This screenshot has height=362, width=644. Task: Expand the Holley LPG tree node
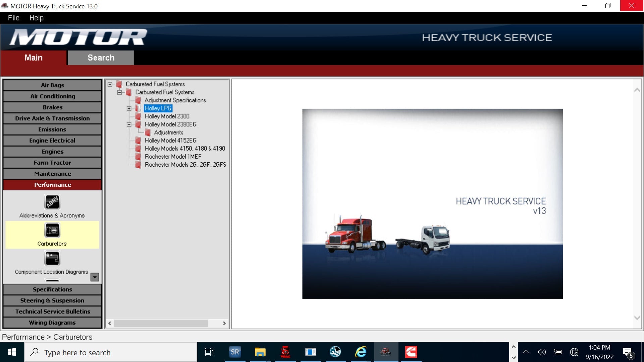[129, 108]
